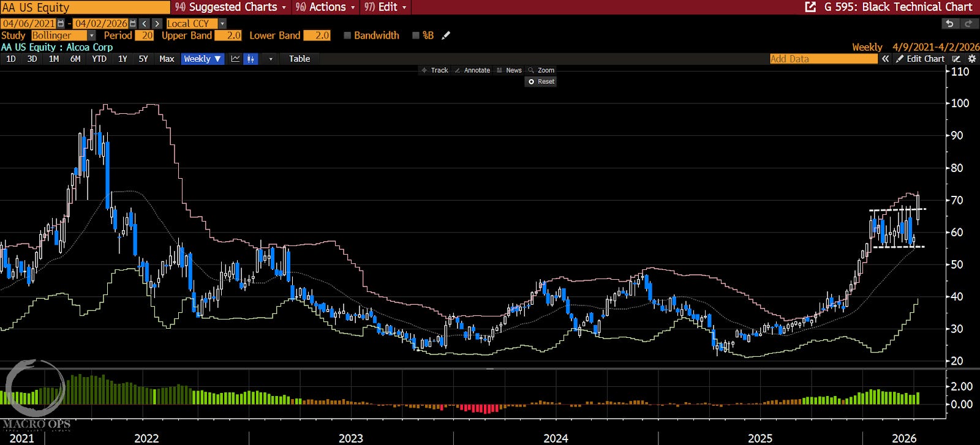This screenshot has width=980, height=445.
Task: Expand chart type dropdown arrow
Action: point(271,59)
